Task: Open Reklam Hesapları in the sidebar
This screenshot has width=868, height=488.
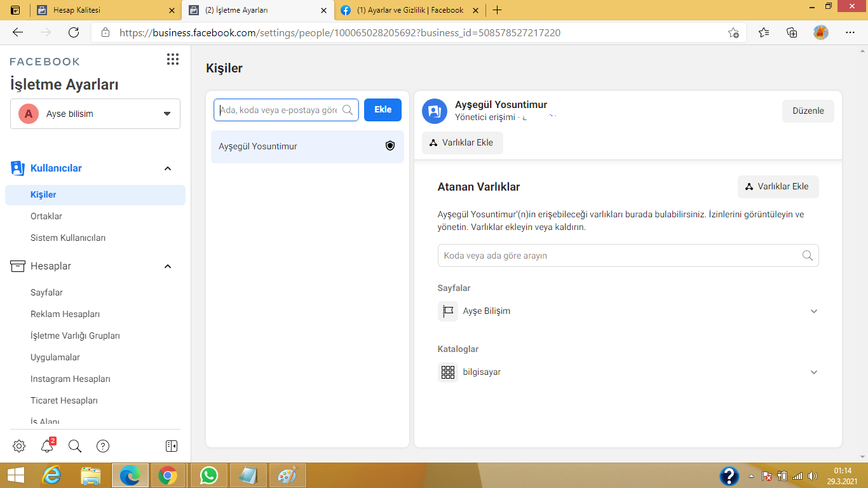Action: [x=65, y=315]
